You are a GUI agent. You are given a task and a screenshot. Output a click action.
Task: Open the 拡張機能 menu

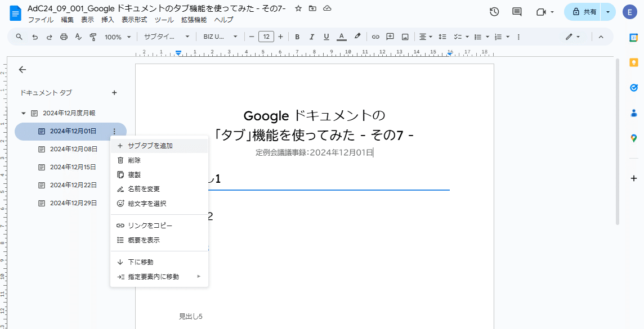pyautogui.click(x=194, y=20)
